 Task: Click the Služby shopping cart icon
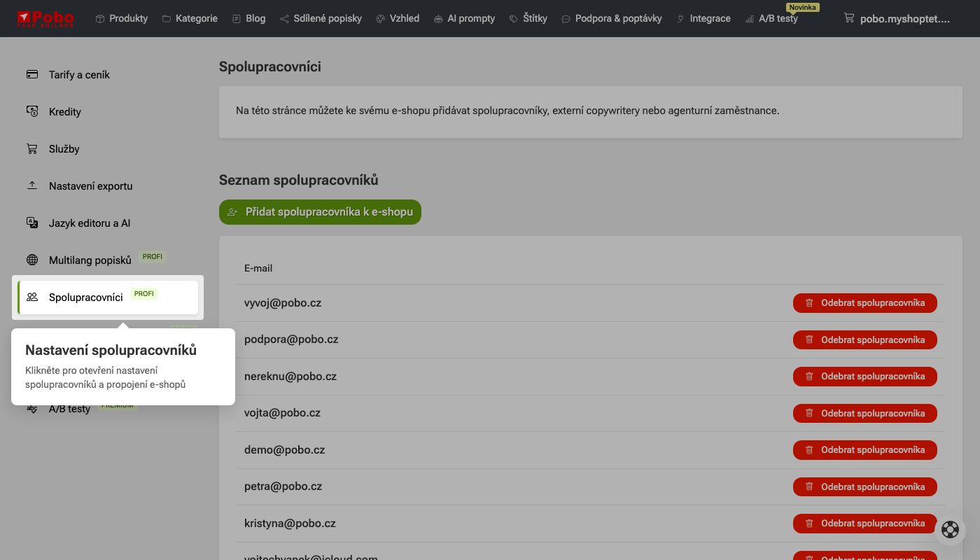click(32, 148)
